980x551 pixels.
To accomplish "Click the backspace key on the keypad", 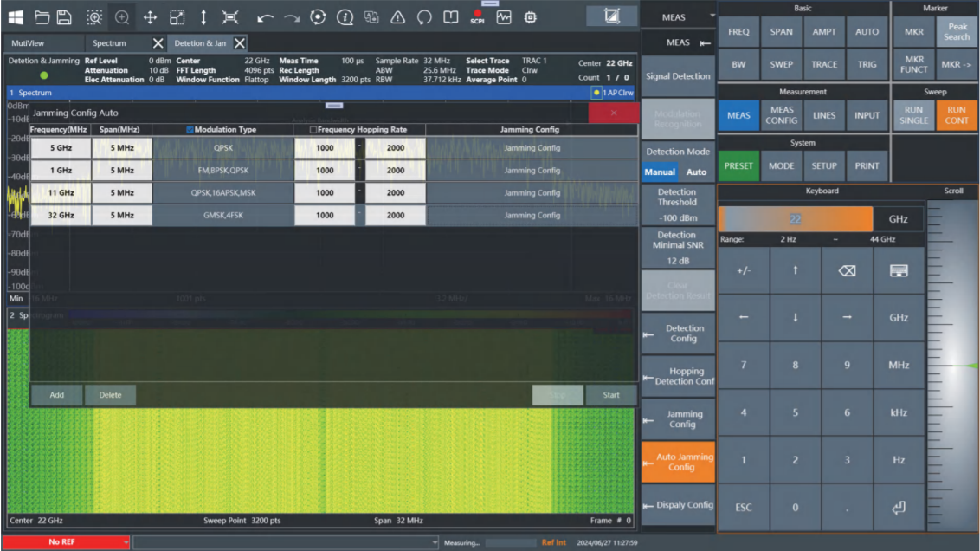I will click(x=847, y=271).
